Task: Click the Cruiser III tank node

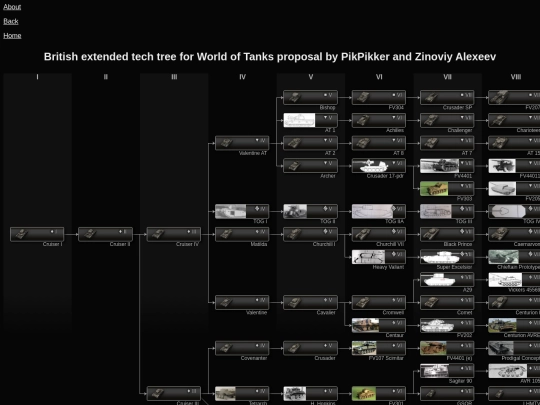Action: click(x=174, y=394)
